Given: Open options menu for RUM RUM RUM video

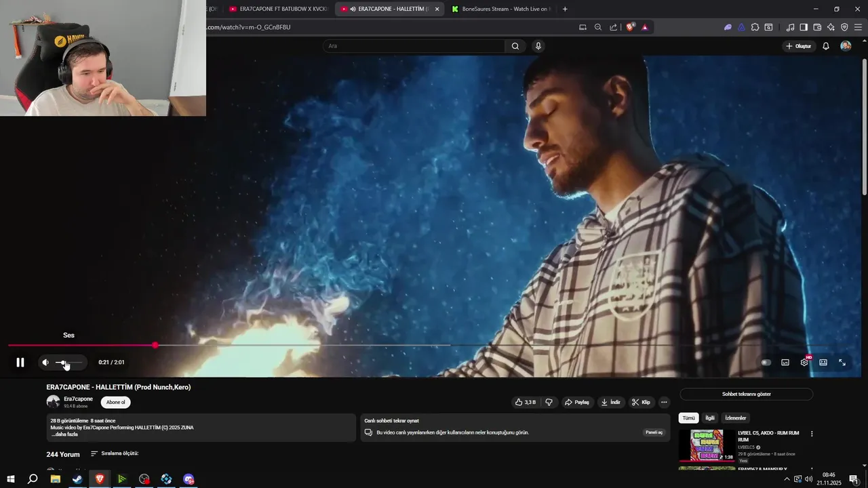Looking at the screenshot, I should (812, 434).
